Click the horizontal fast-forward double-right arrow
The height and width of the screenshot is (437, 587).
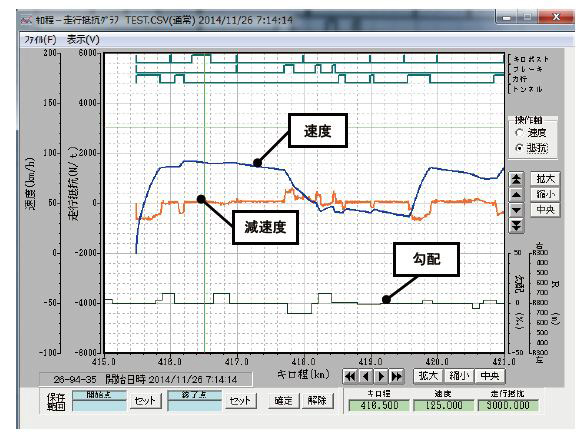point(396,376)
